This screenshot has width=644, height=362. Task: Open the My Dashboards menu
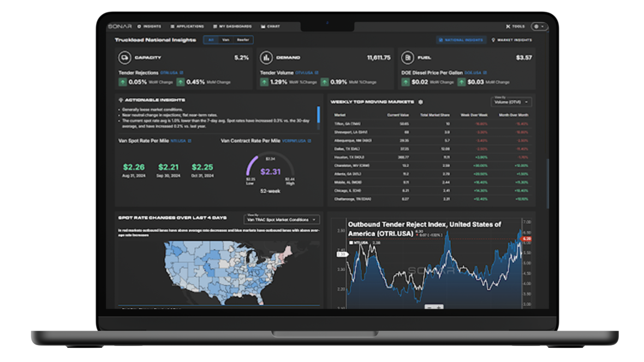[232, 26]
